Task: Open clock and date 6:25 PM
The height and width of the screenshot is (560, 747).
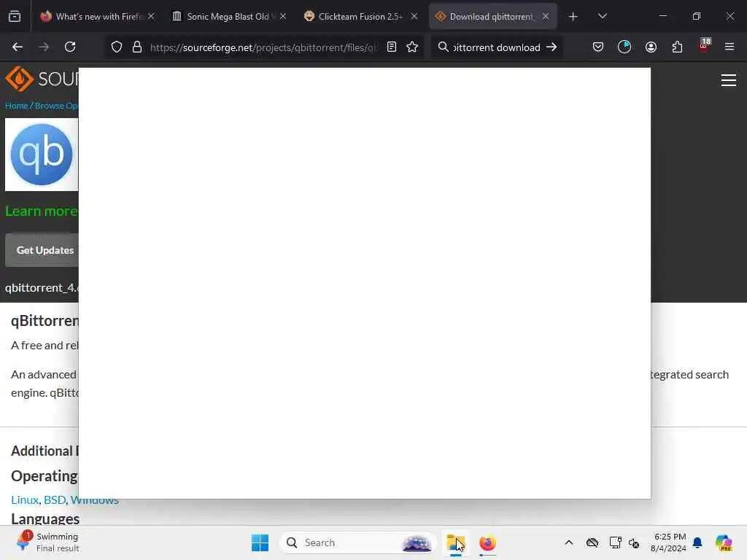Action: pos(670,542)
